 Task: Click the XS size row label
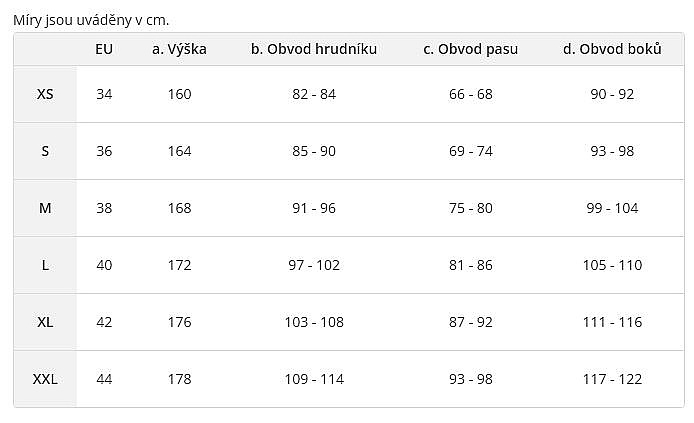tap(45, 94)
